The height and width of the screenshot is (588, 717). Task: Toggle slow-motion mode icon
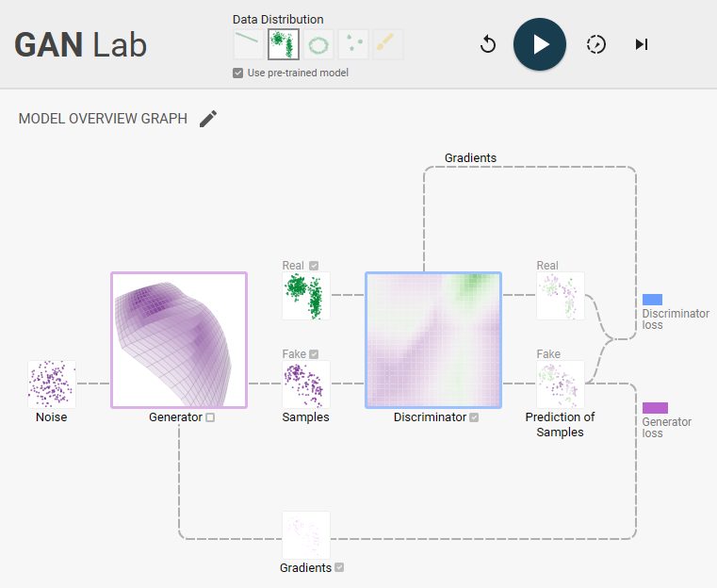tap(595, 44)
